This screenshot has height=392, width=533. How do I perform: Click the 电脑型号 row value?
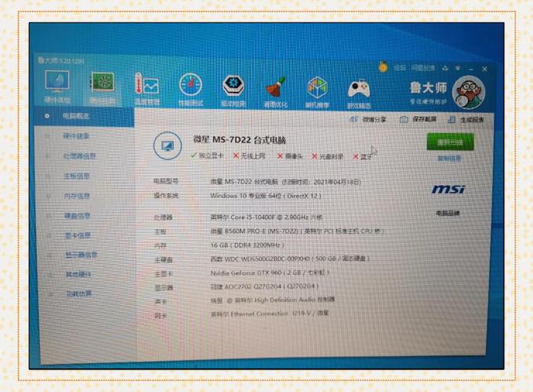click(x=285, y=182)
